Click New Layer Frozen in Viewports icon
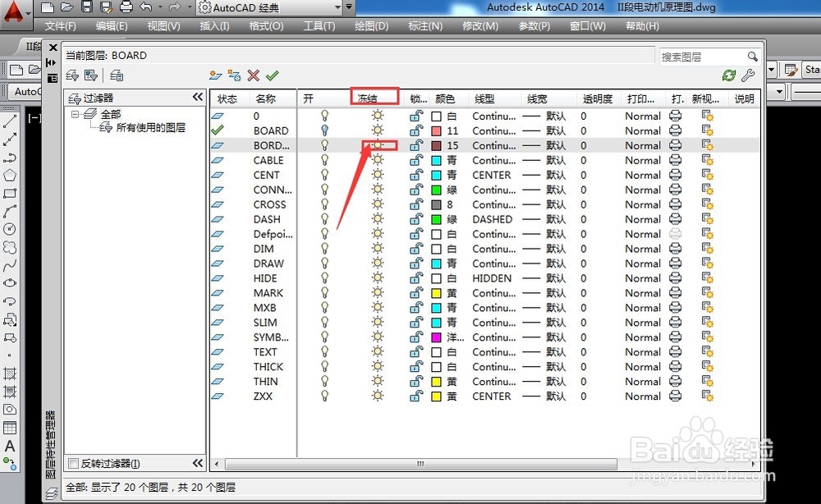 point(234,76)
